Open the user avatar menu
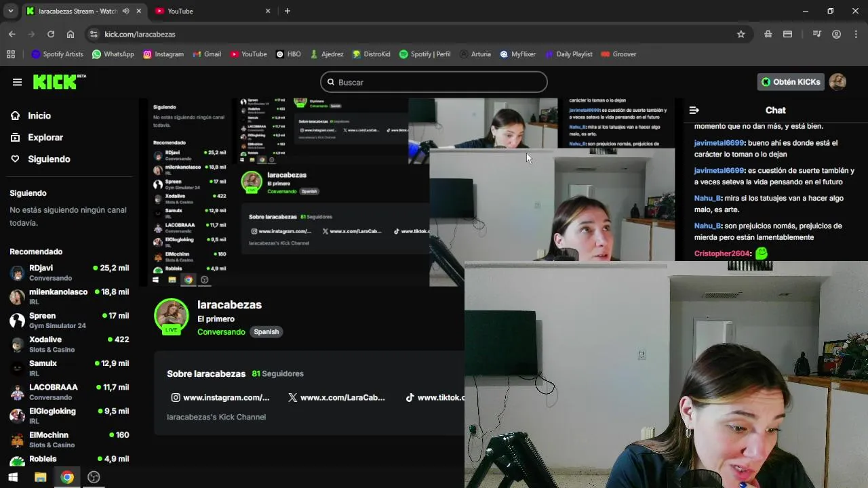 837,82
